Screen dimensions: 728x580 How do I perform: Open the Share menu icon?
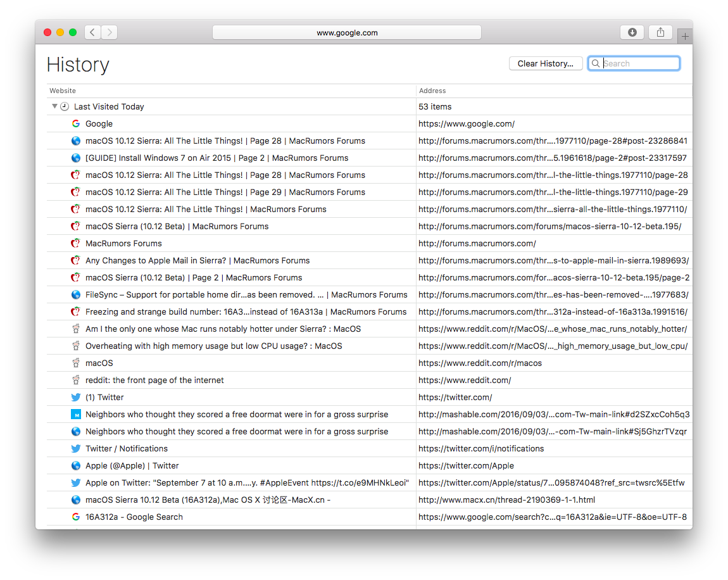[x=660, y=32]
